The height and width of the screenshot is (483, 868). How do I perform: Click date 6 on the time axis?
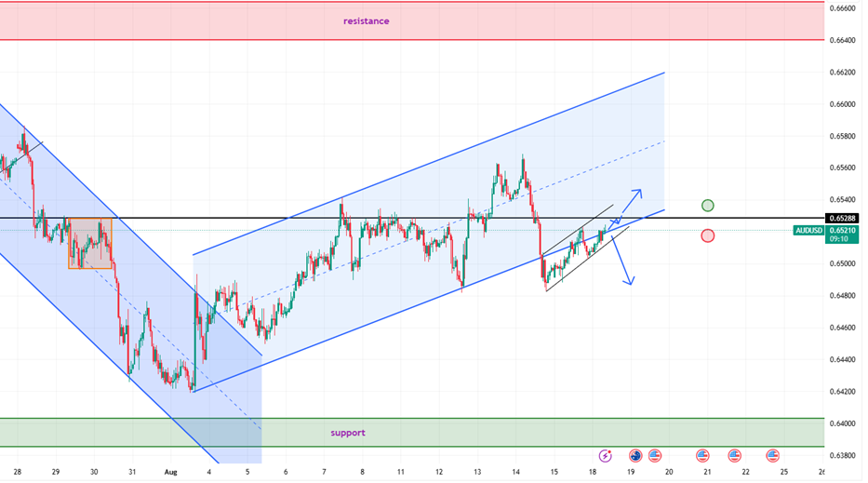pyautogui.click(x=286, y=472)
